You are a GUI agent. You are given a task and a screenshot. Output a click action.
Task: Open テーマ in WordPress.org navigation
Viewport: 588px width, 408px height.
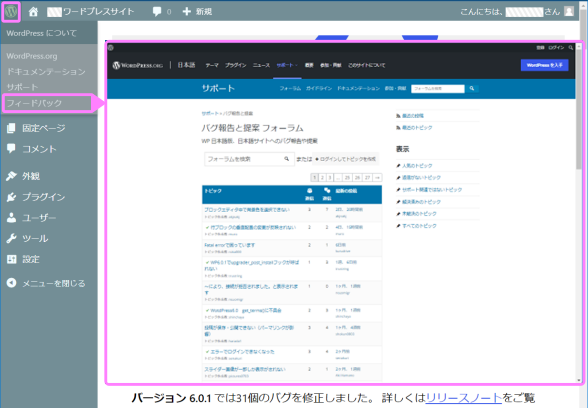tap(212, 65)
